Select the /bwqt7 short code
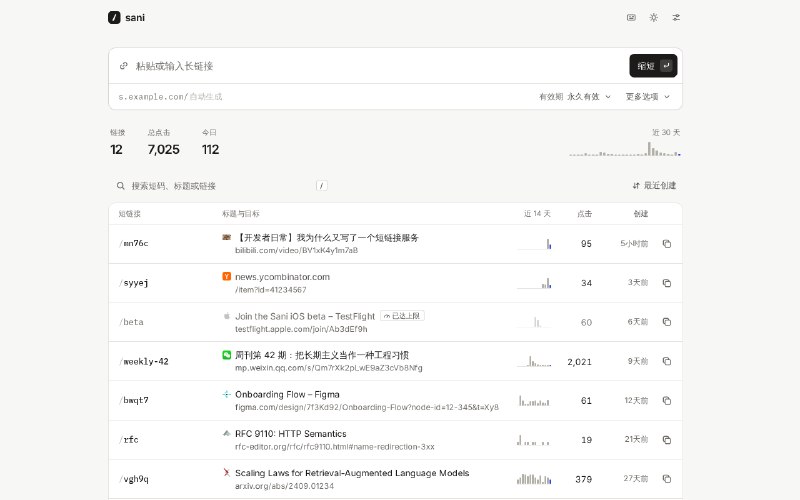The image size is (800, 500). [134, 401]
